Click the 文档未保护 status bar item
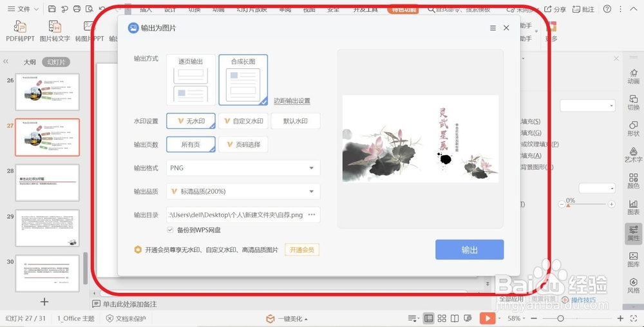Screen dimensions: 644x327 126,319
